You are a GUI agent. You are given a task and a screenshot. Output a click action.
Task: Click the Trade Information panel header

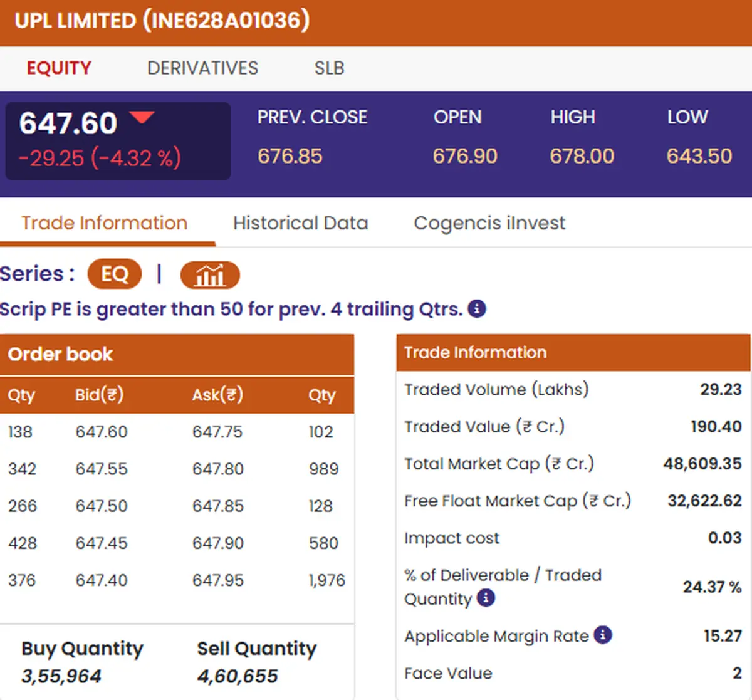click(x=573, y=352)
